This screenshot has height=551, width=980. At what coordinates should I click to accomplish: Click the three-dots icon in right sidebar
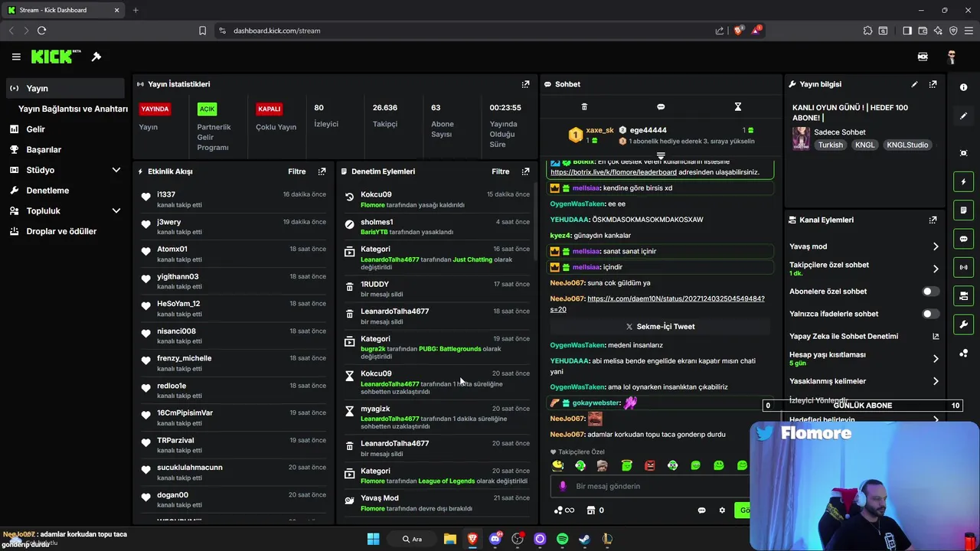[963, 353]
